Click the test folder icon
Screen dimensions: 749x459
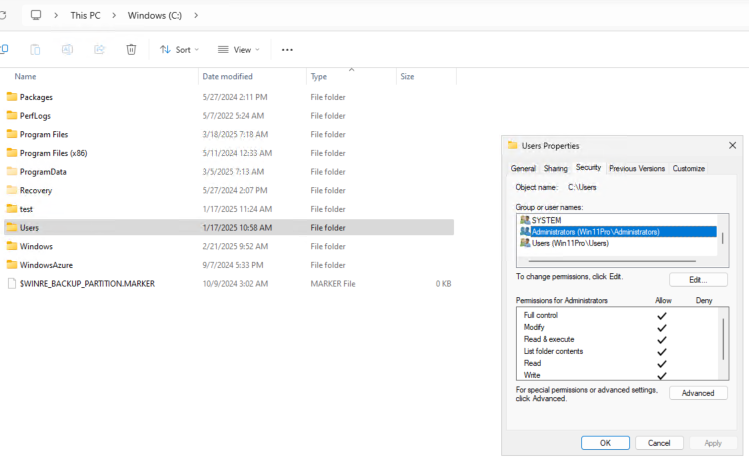click(x=12, y=208)
